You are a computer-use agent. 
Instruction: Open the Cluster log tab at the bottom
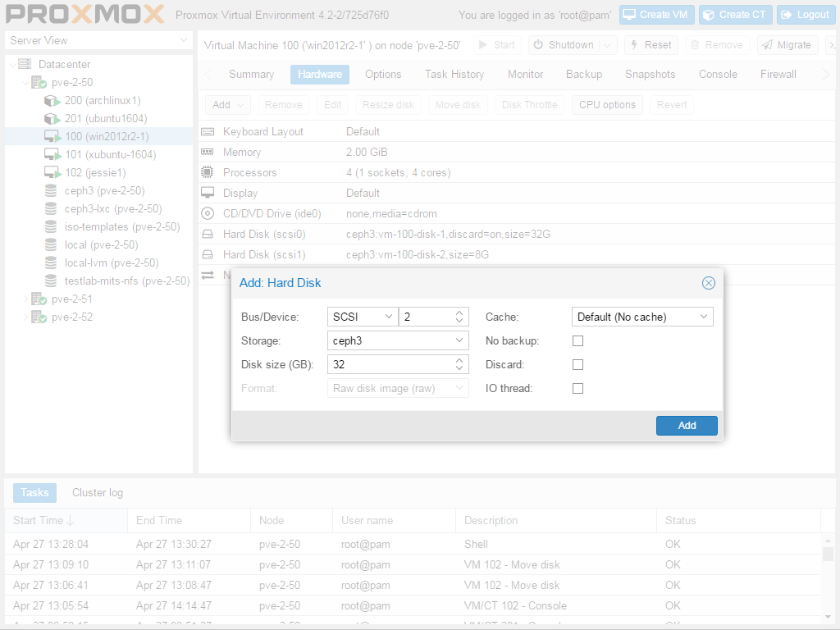[x=97, y=492]
